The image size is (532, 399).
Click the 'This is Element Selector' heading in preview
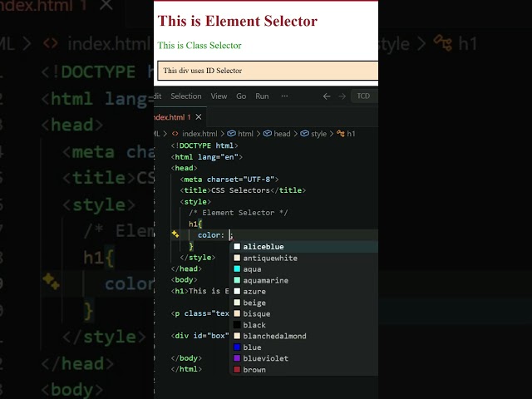click(x=238, y=21)
